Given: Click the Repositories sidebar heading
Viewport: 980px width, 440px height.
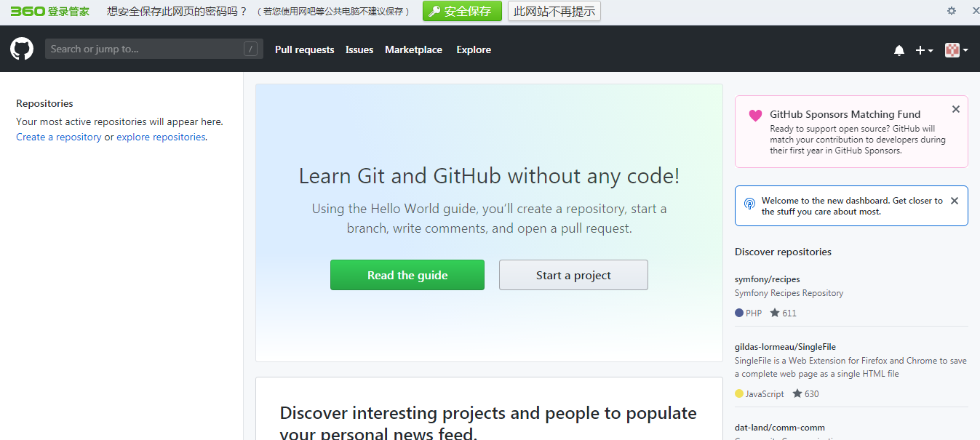Looking at the screenshot, I should click(44, 103).
